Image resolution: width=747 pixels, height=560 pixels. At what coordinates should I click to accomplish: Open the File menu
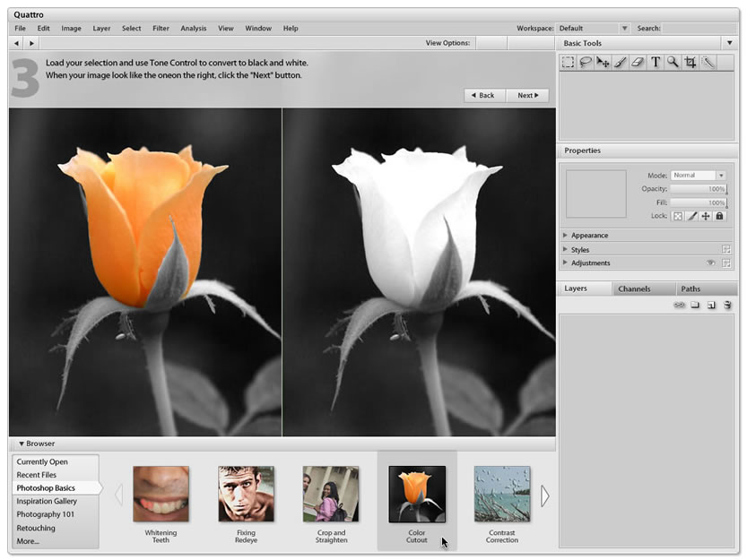20,29
